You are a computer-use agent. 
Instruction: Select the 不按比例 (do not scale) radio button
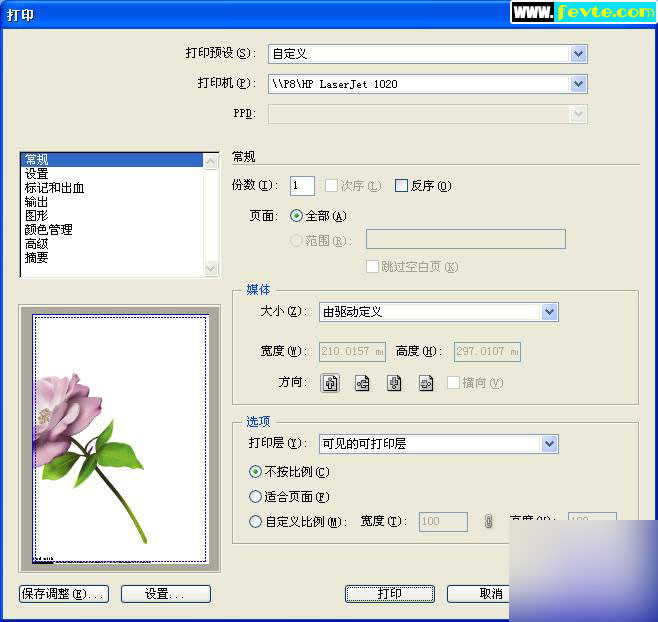click(x=255, y=472)
